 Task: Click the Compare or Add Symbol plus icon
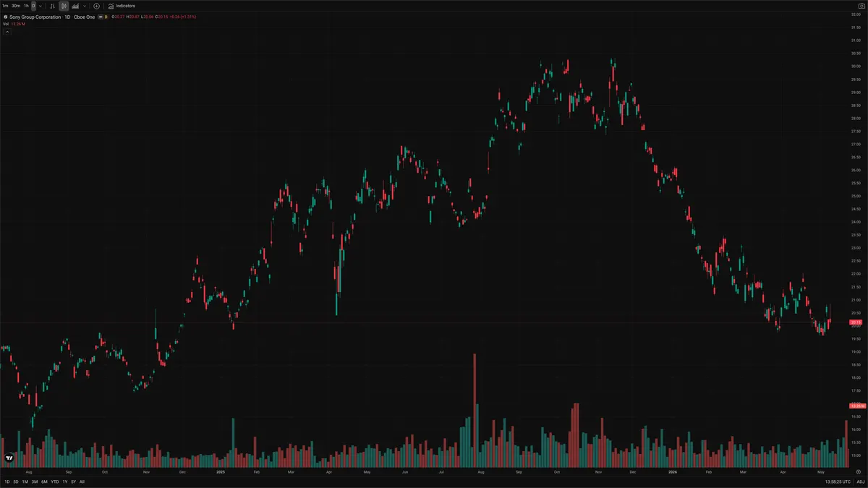coord(96,6)
